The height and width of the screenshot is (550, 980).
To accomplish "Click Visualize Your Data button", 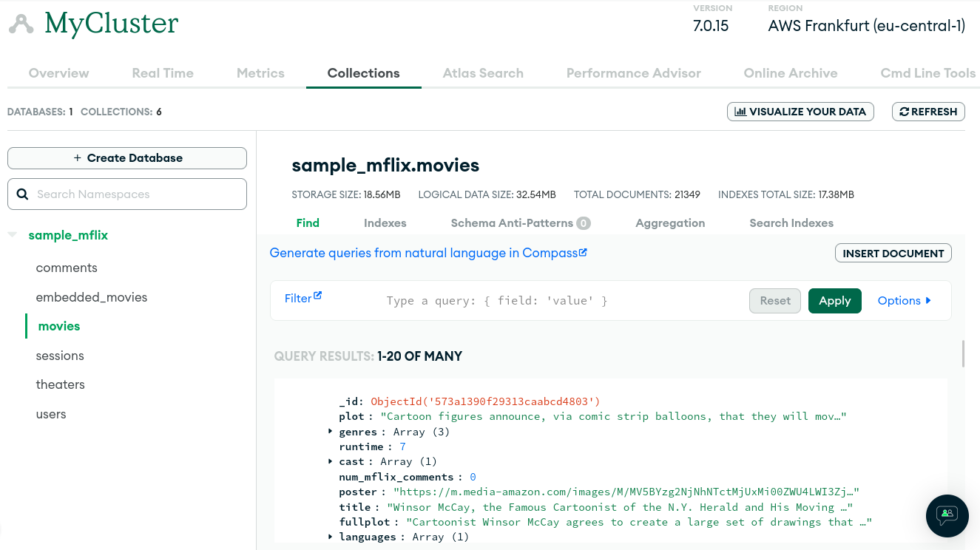I will [x=800, y=112].
